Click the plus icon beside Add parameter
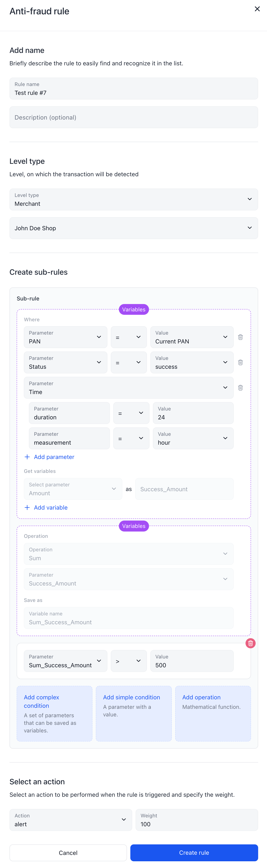This screenshot has width=267, height=868. click(27, 457)
